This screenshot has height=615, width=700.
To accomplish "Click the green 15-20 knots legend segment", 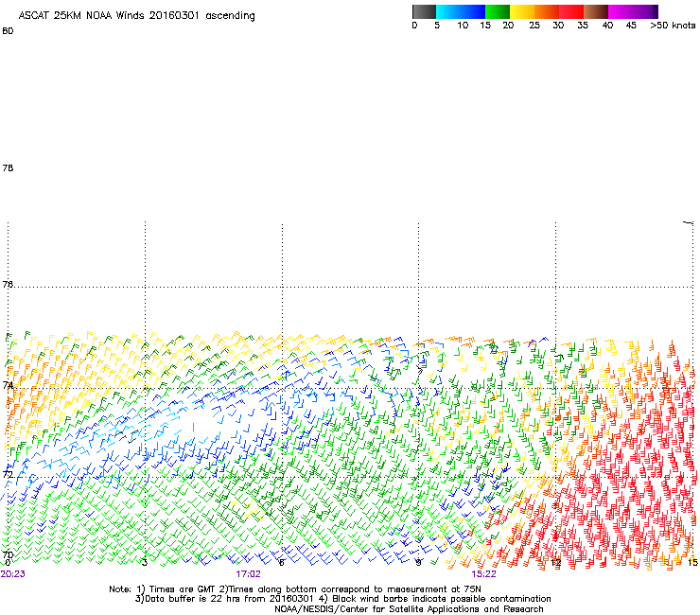I will [x=498, y=11].
